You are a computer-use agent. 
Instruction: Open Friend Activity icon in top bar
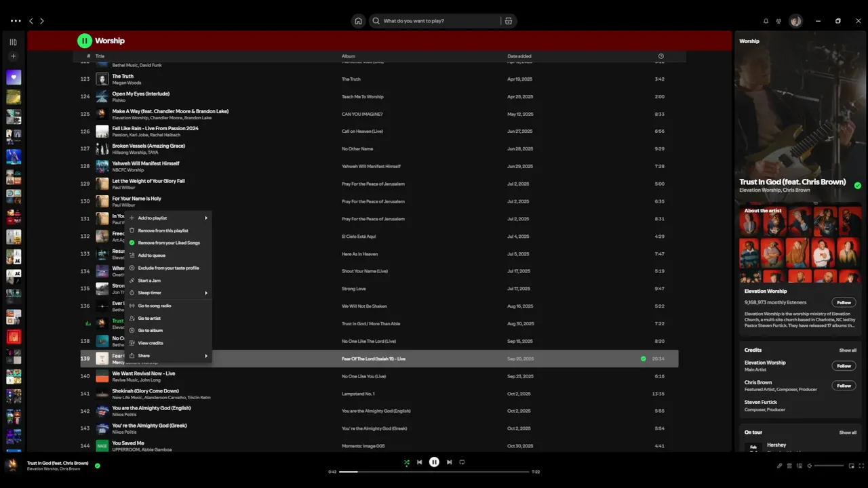[x=778, y=21]
